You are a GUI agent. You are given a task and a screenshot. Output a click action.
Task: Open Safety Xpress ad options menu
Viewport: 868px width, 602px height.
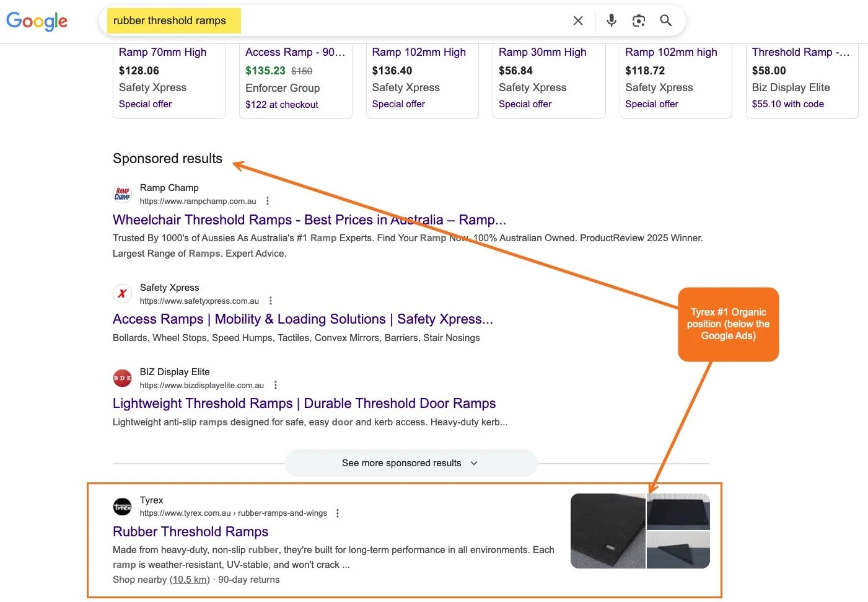pyautogui.click(x=271, y=301)
